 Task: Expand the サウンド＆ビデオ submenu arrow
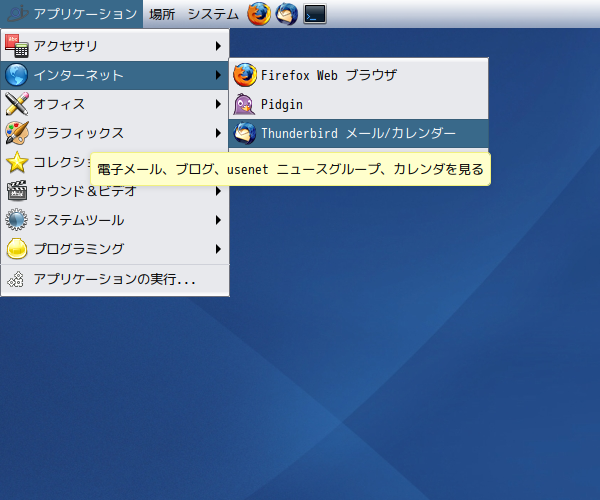coord(218,191)
